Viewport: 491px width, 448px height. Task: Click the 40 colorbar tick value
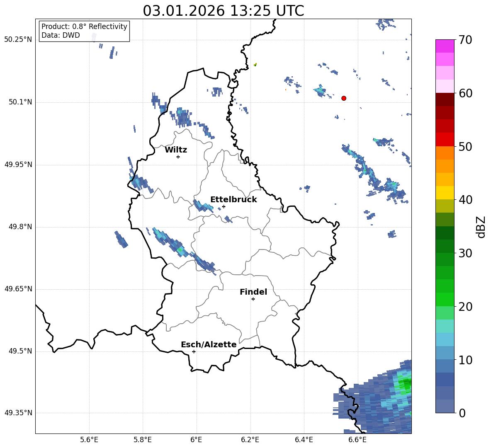coord(465,200)
